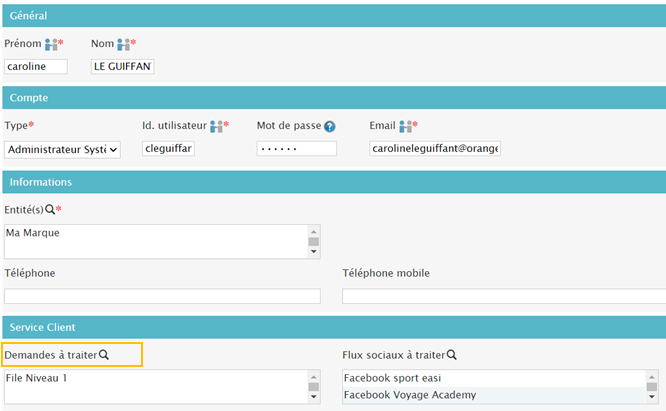Click the people icon beside Id. utilisateur
The image size is (666, 411).
pos(215,126)
